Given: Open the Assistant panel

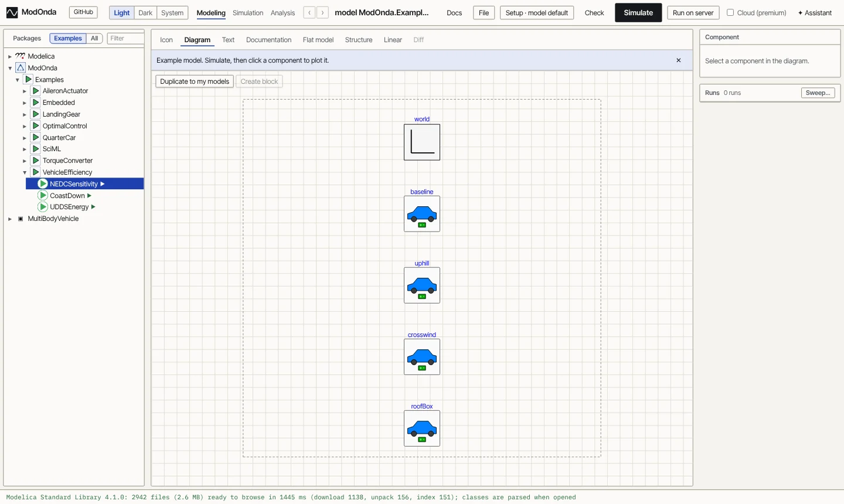Looking at the screenshot, I should [x=815, y=13].
